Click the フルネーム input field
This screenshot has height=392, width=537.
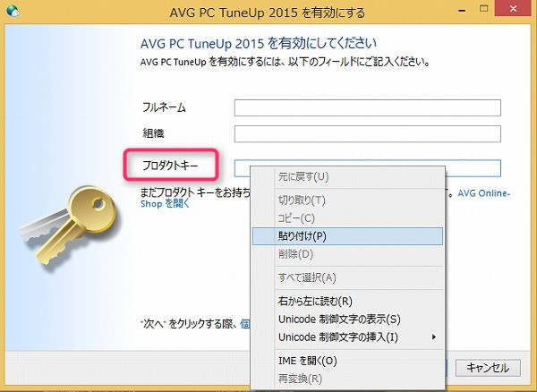coord(368,107)
